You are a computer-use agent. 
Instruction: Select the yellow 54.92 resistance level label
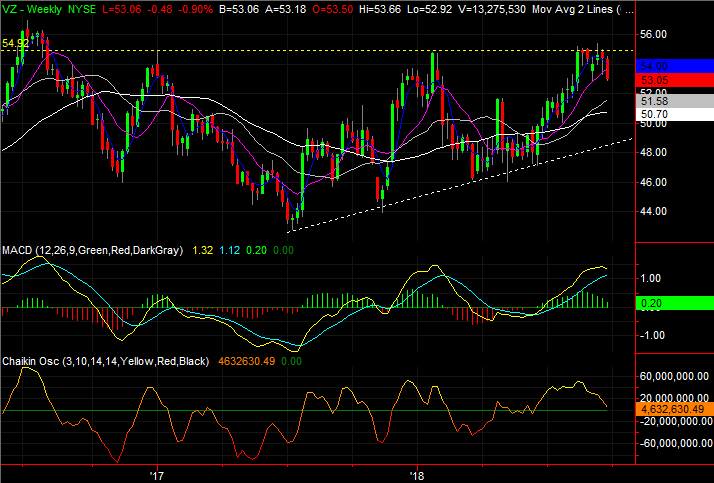(x=15, y=44)
